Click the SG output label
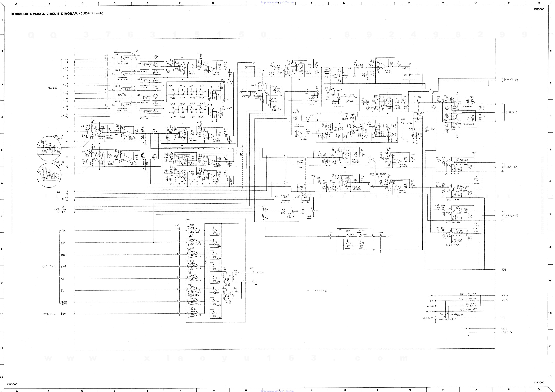Screen dimensions: 555x392 click(504, 270)
